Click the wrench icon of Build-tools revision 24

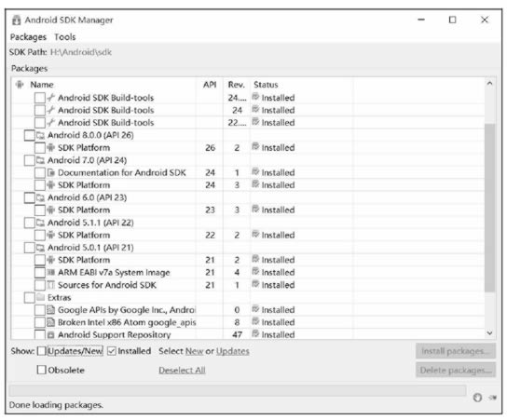(x=50, y=110)
